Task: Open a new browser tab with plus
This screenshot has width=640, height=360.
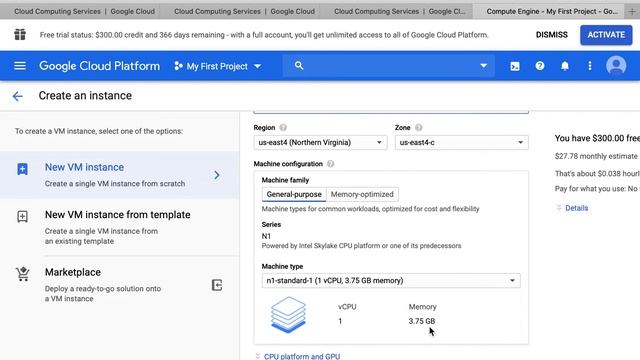Action: click(x=632, y=11)
